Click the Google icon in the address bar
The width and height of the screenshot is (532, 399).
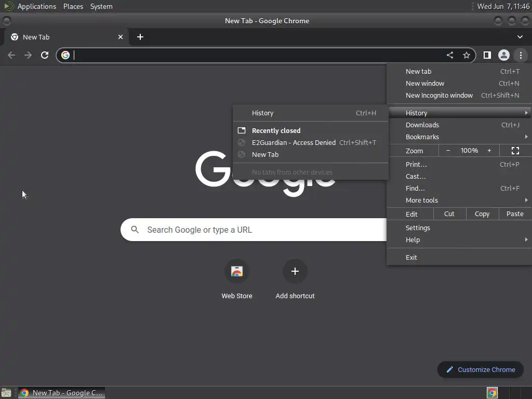(x=65, y=55)
